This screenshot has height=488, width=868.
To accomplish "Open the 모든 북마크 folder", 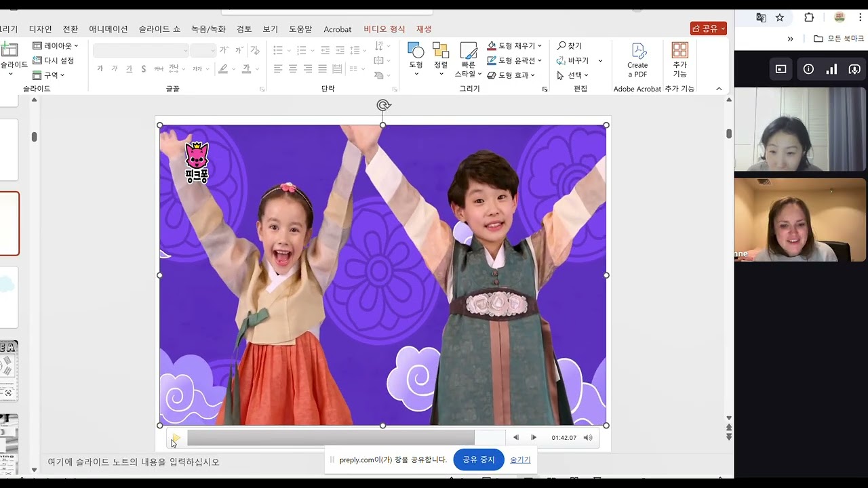I will click(x=839, y=39).
